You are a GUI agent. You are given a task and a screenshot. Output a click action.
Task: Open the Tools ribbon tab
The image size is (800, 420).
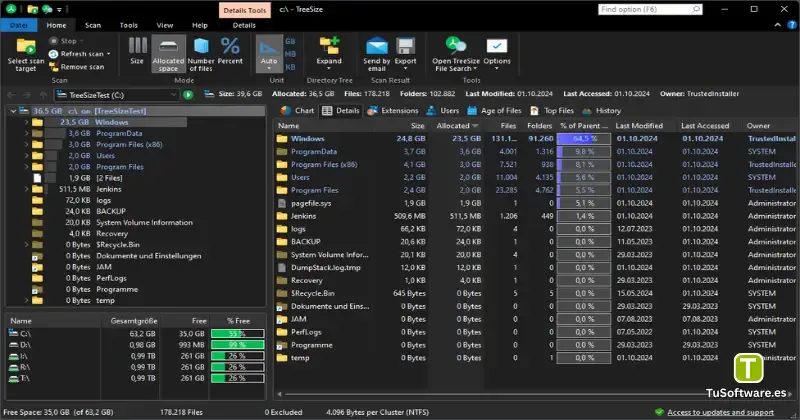click(129, 25)
